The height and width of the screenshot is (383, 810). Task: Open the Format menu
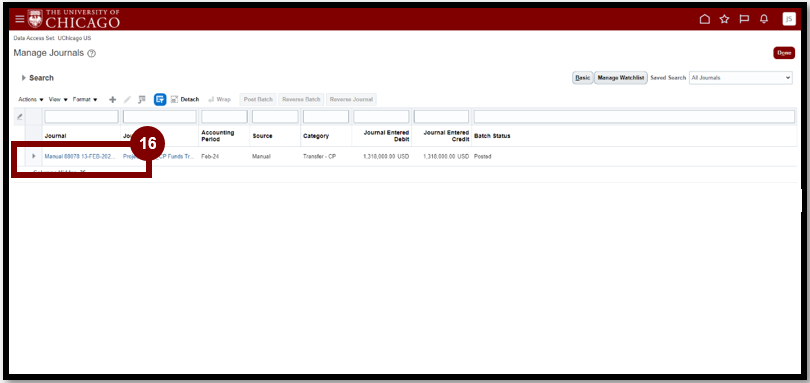point(85,99)
